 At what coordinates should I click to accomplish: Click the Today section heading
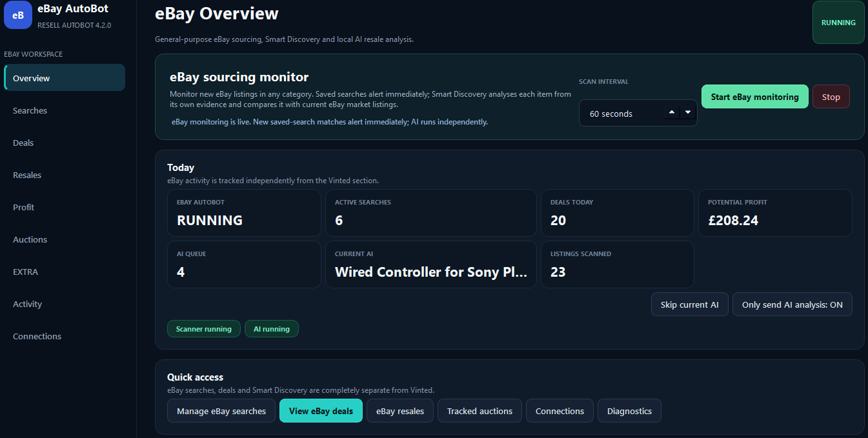pyautogui.click(x=181, y=167)
